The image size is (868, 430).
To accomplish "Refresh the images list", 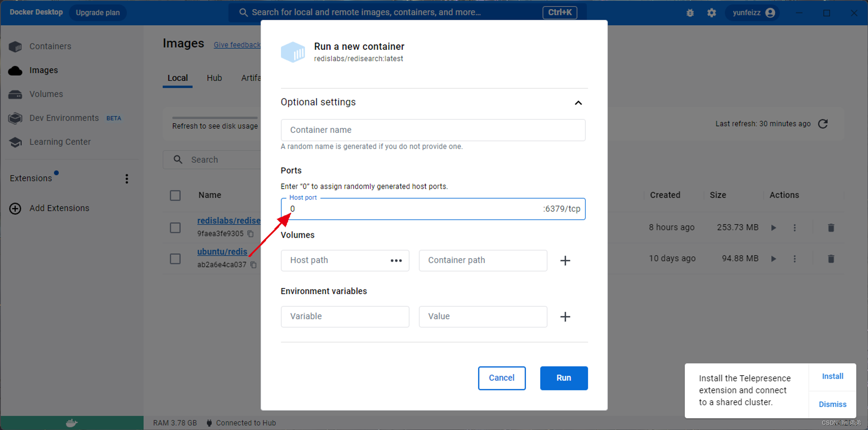I will (823, 124).
